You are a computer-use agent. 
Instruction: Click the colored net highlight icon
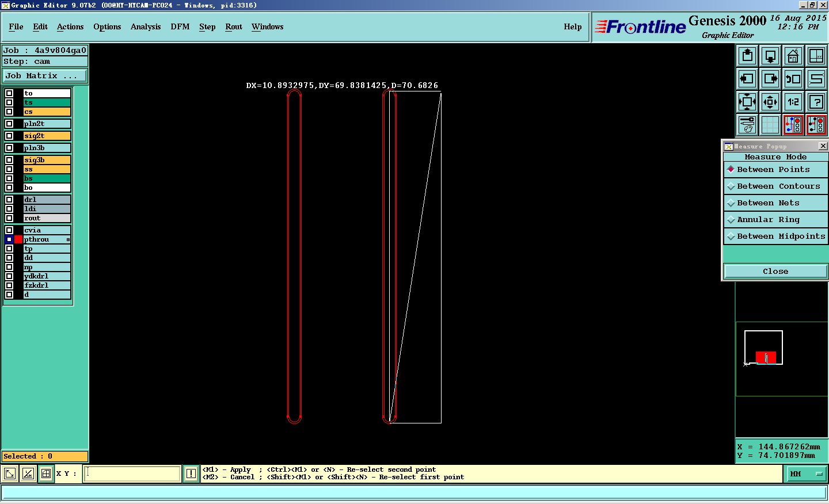[793, 125]
